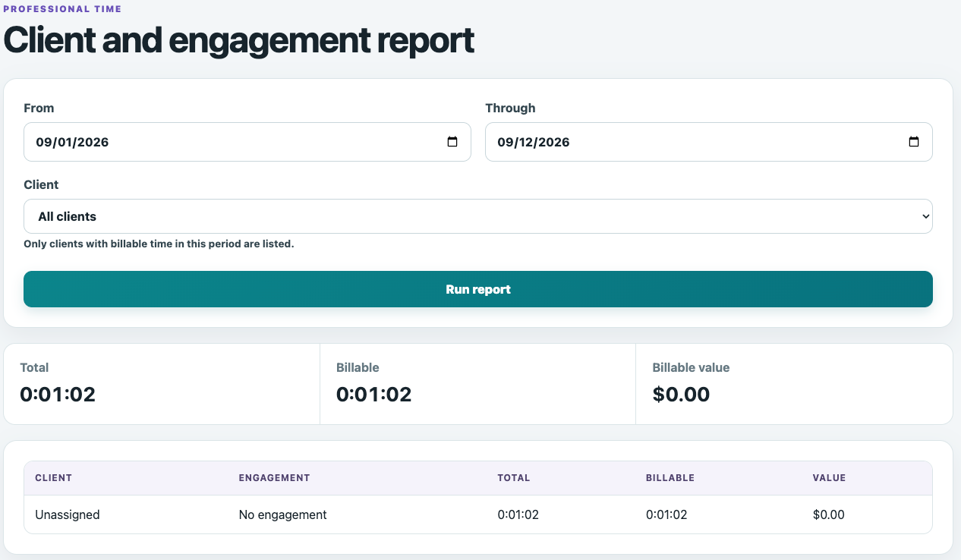This screenshot has height=560, width=961.
Task: Click the Client and engagement report title
Action: 239,41
